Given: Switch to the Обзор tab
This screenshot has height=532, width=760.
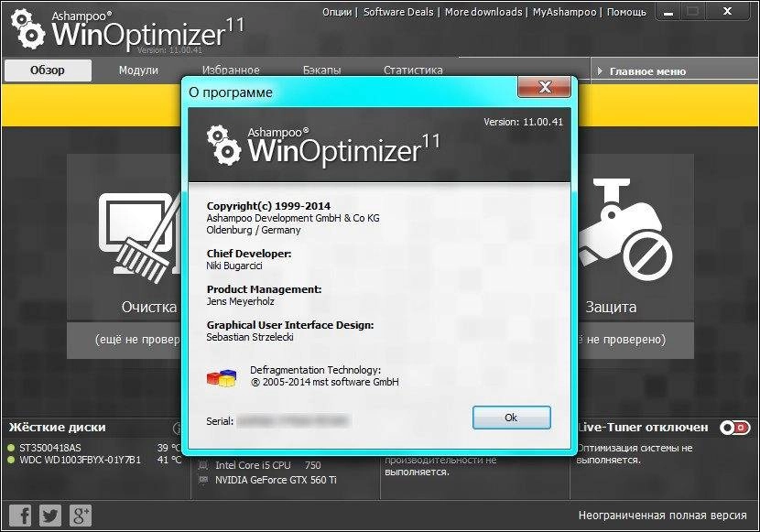Looking at the screenshot, I should point(48,71).
